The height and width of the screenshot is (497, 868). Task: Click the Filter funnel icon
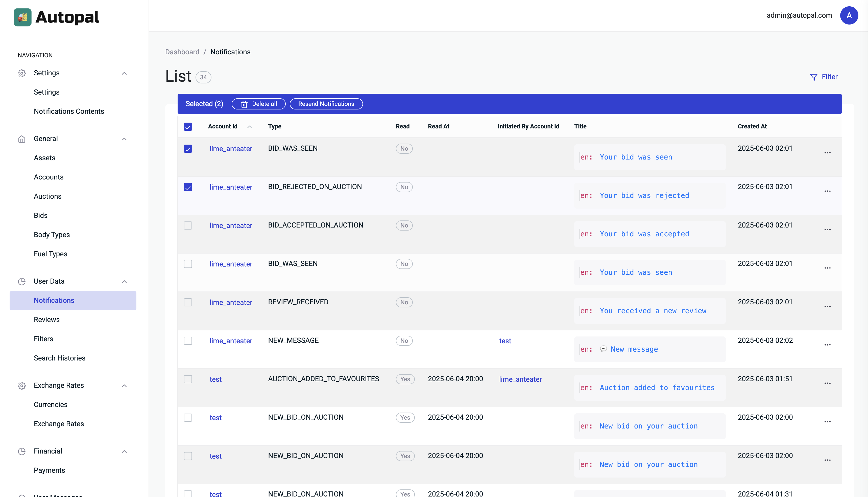(x=813, y=77)
